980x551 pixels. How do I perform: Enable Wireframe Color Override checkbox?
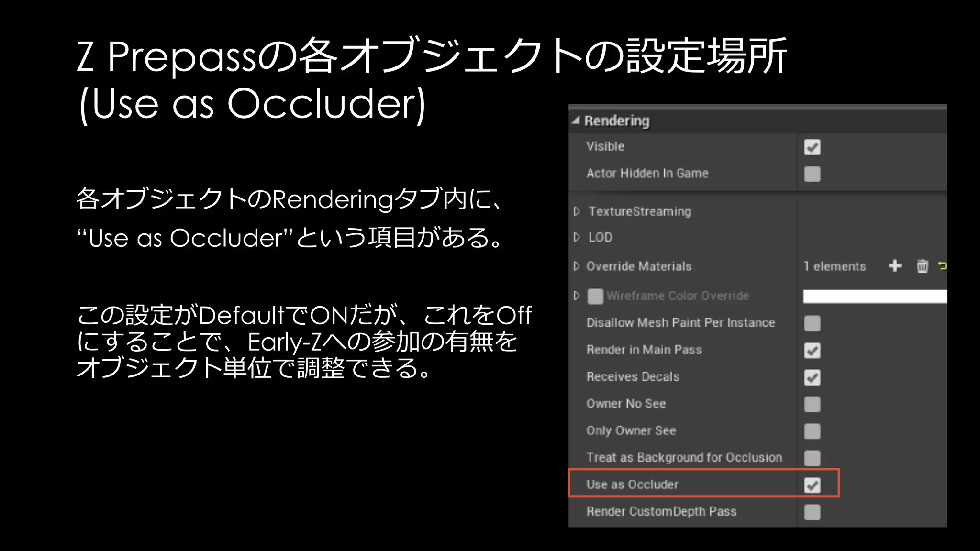[595, 296]
